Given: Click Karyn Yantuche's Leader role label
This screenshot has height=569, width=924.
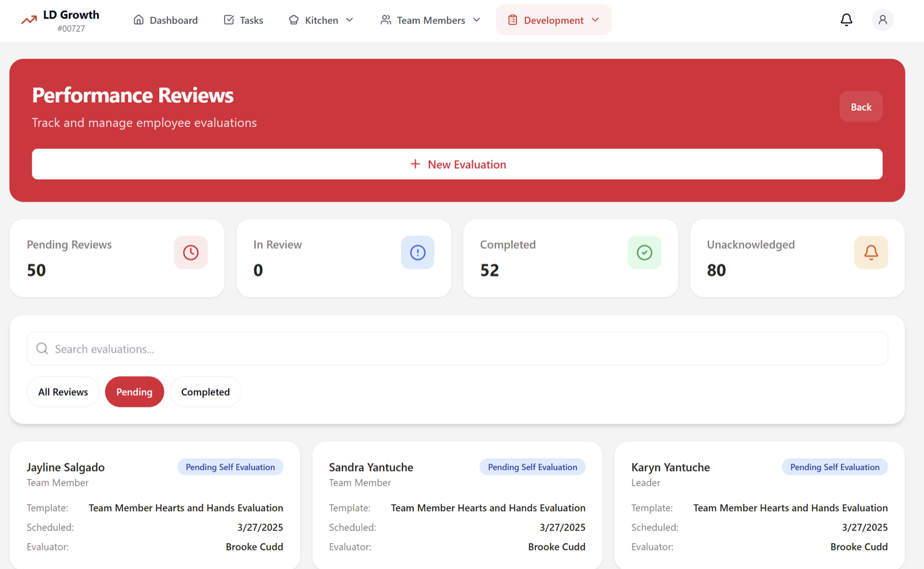Looking at the screenshot, I should [646, 482].
